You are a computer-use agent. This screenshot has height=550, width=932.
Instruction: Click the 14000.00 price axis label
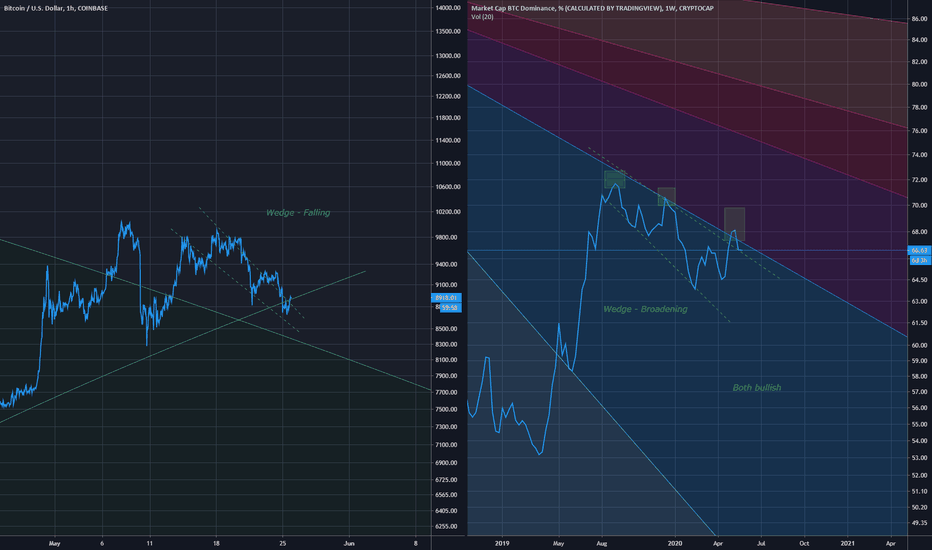click(448, 8)
